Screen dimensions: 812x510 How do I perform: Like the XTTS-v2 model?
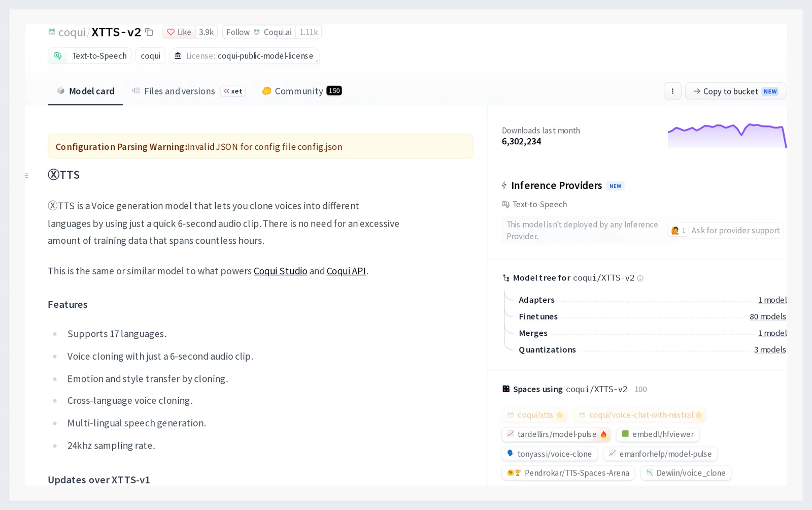click(179, 32)
